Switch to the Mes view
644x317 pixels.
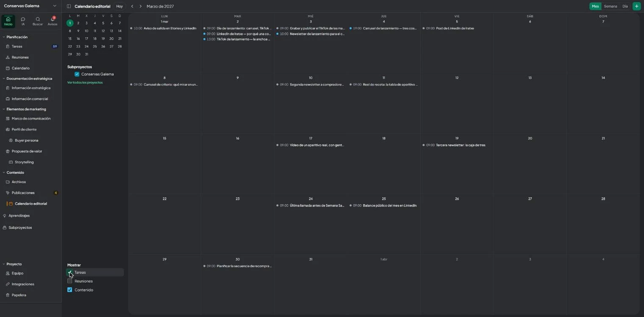point(595,6)
